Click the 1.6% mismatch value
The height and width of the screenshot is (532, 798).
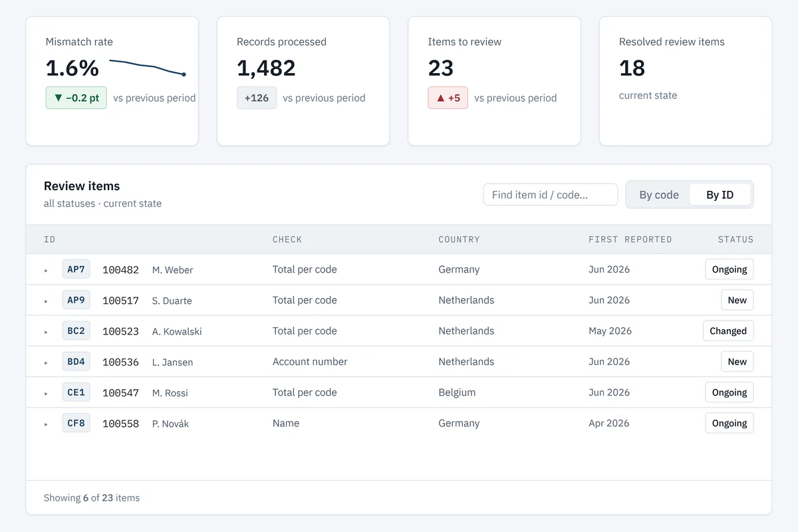pos(72,68)
